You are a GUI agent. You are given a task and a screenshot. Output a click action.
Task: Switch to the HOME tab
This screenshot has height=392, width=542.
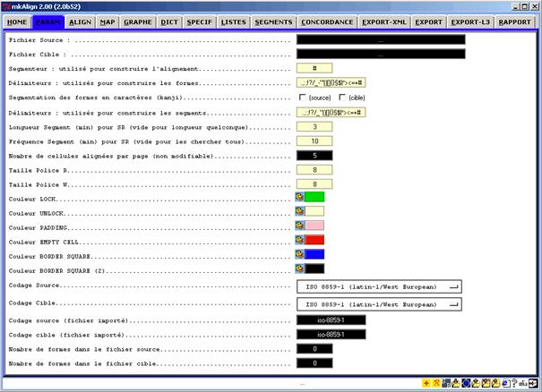[x=17, y=22]
